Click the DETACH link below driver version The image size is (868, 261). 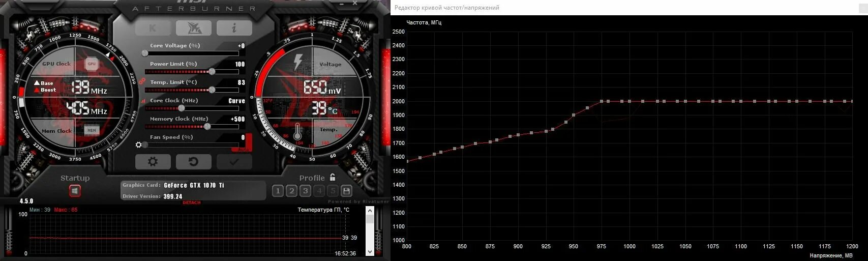click(191, 202)
